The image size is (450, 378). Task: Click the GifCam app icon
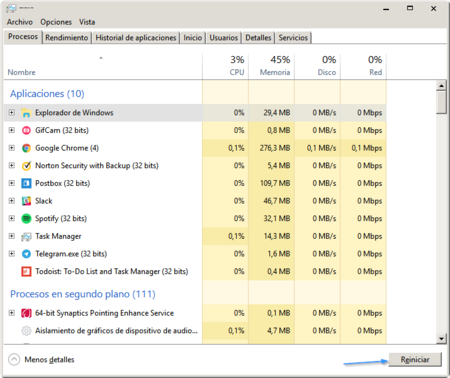(26, 130)
